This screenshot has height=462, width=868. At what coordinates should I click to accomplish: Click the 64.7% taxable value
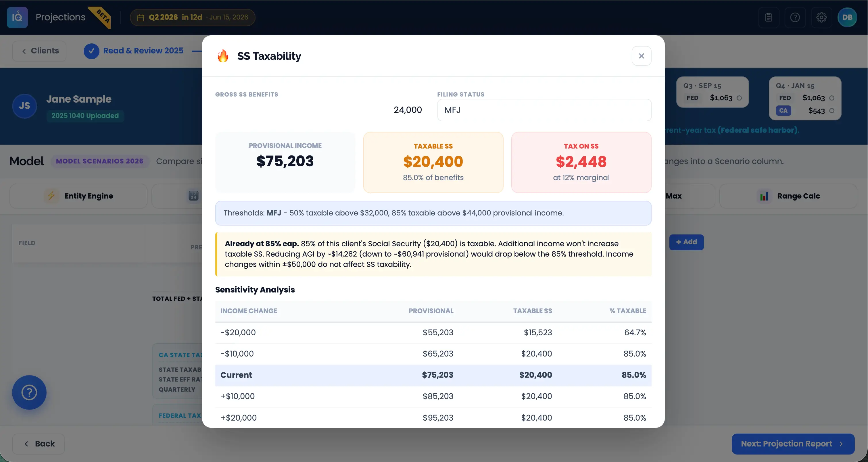(x=635, y=333)
